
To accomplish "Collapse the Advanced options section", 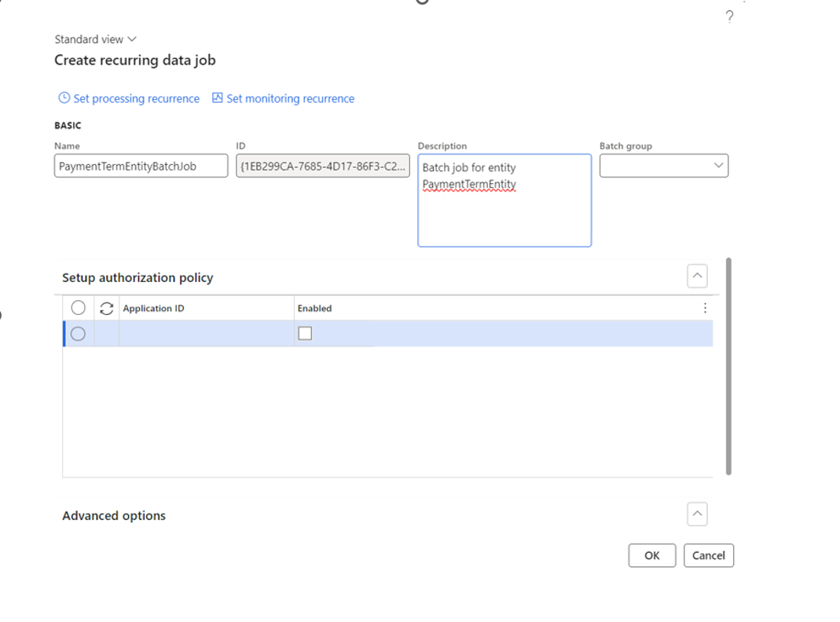I will click(697, 514).
